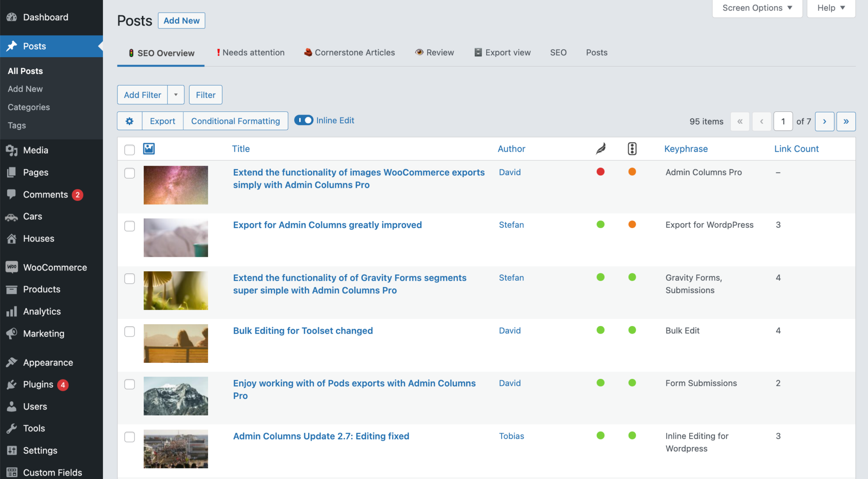Screen dimensions: 868x479
Task: Click the current page number field
Action: click(x=783, y=122)
